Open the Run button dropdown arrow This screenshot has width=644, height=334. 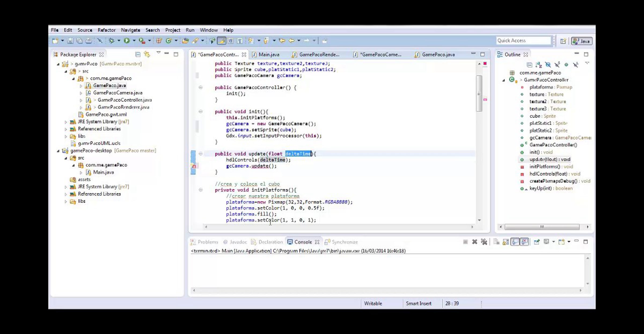click(x=134, y=41)
